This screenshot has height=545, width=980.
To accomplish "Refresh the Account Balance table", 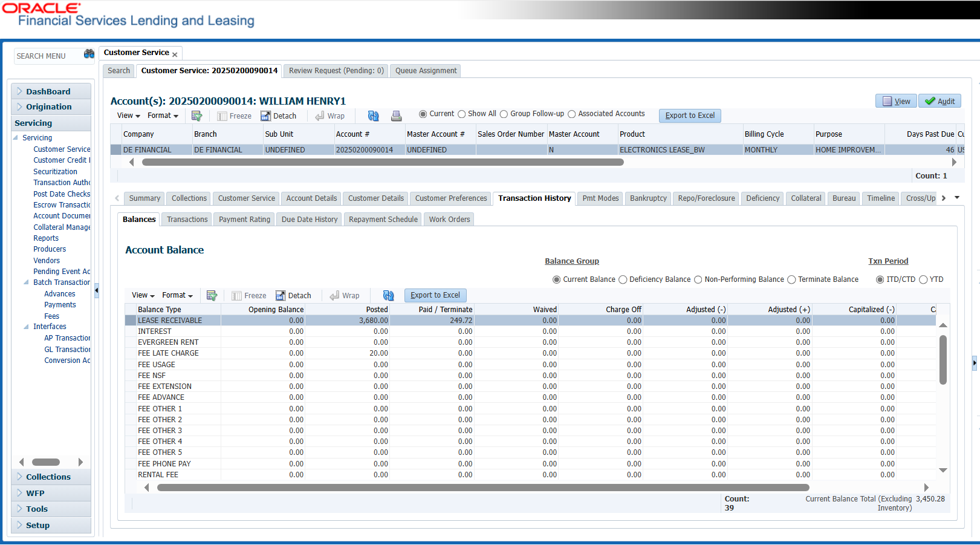I will pos(388,295).
